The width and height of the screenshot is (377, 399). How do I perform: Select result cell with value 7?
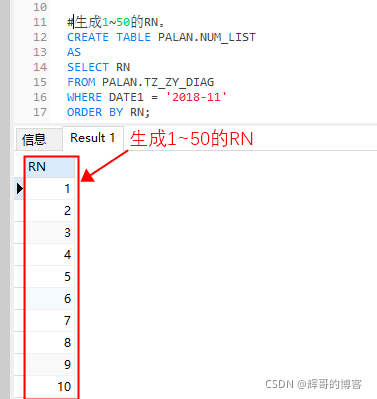tap(50, 321)
